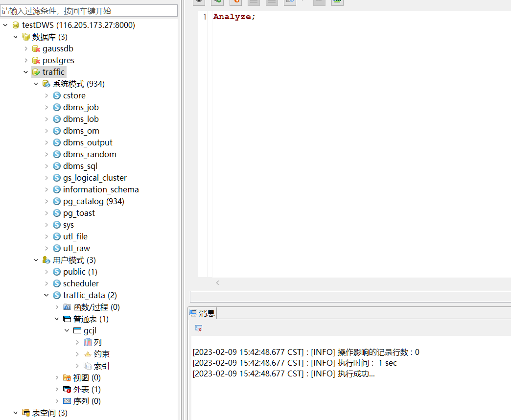Screen dimensions: 511x420
Task: Expand the pg_catalog (934) schema
Action: (x=46, y=201)
